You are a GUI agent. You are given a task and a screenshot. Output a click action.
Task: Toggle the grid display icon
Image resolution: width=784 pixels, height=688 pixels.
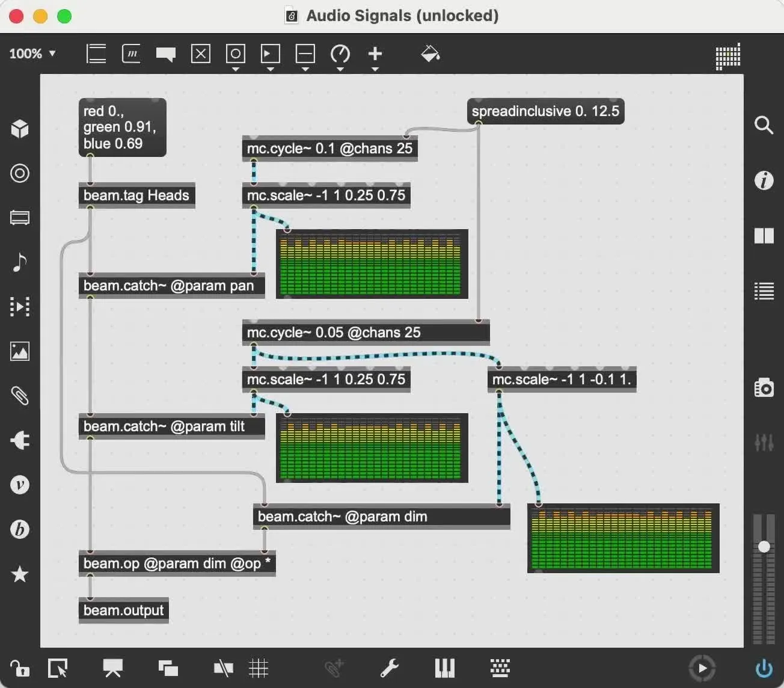pyautogui.click(x=259, y=668)
